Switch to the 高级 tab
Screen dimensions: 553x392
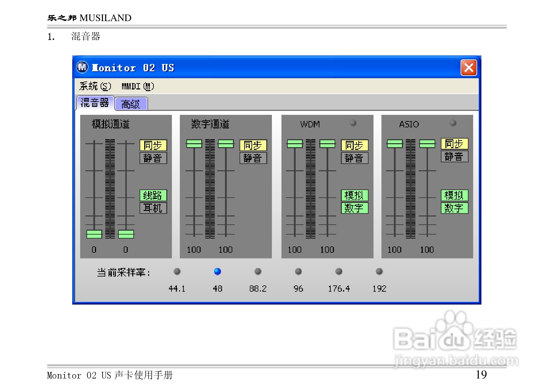131,104
